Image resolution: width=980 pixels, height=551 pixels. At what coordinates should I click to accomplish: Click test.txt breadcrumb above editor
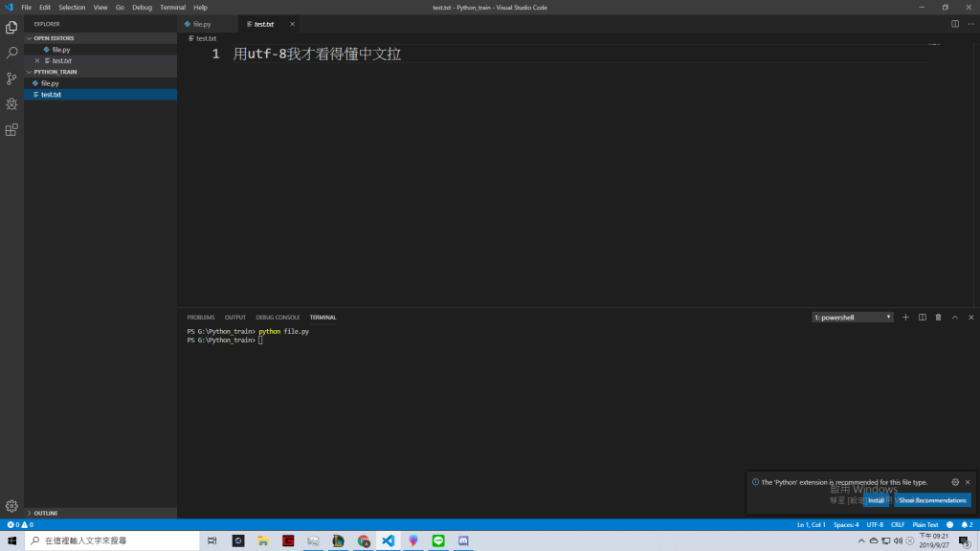203,38
